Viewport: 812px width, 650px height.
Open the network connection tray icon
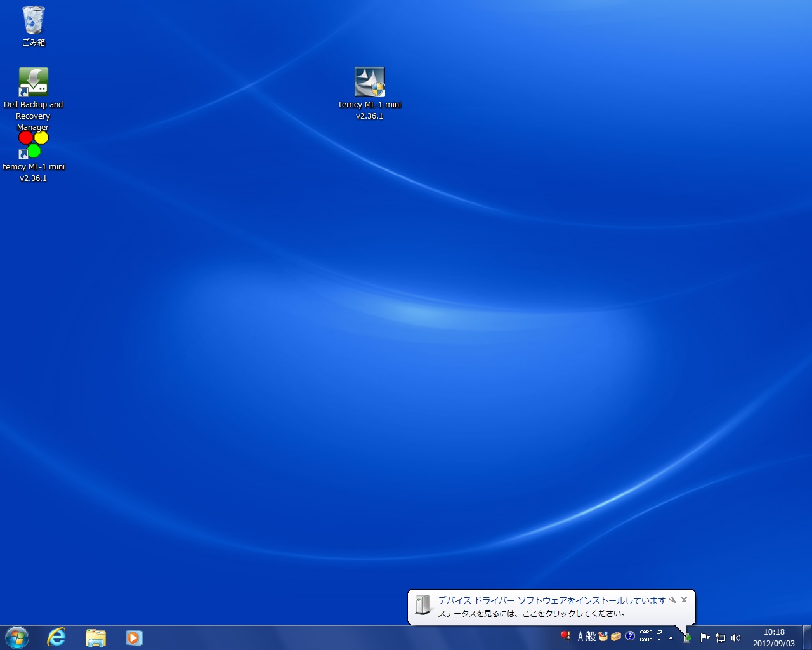(x=721, y=638)
